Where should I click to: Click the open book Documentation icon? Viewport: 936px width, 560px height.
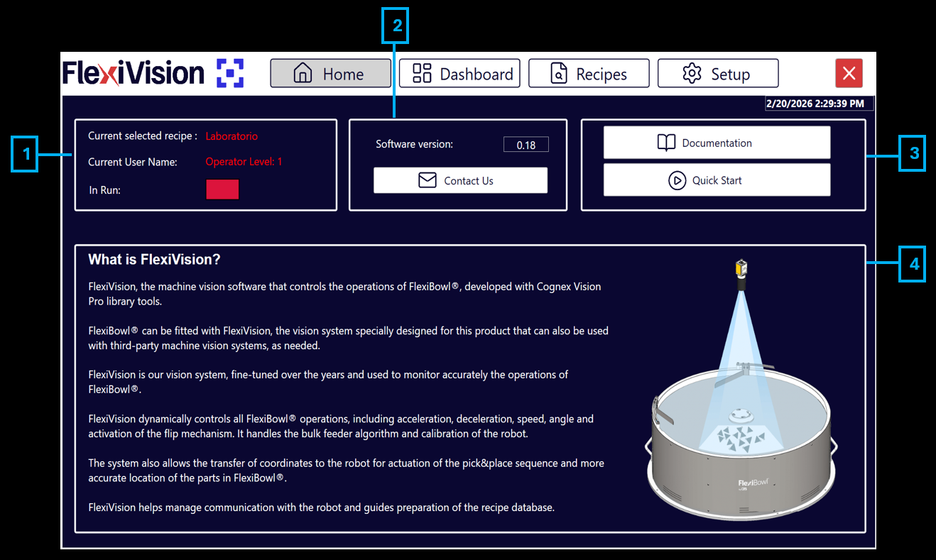[x=666, y=143]
